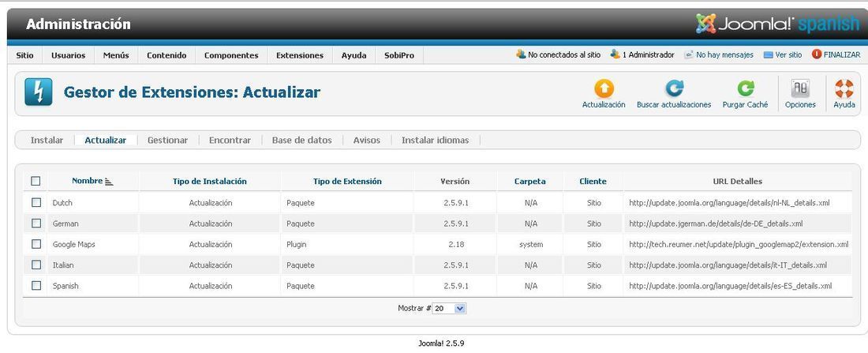
Task: Click the FINALIZAR logout icon
Action: pyautogui.click(x=817, y=54)
